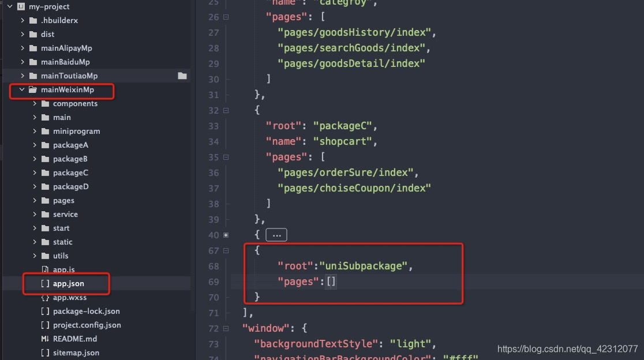Expand the miniprogram folder chevron

point(35,131)
